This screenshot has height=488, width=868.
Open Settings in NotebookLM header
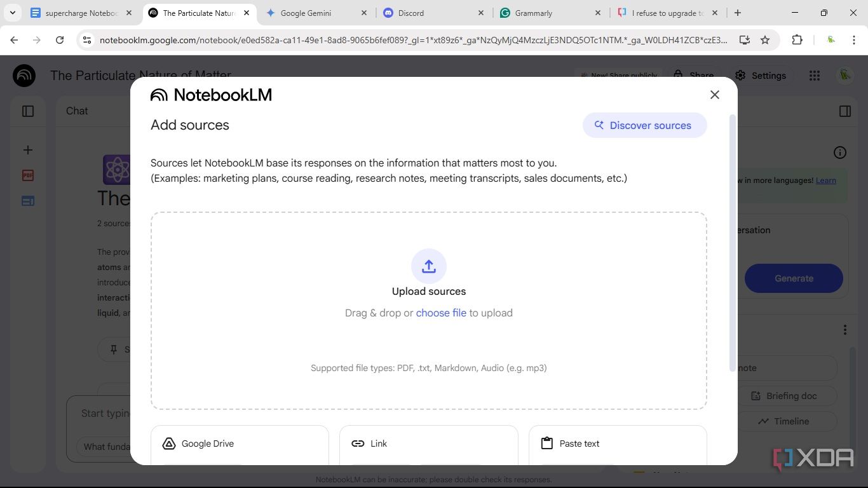(761, 76)
